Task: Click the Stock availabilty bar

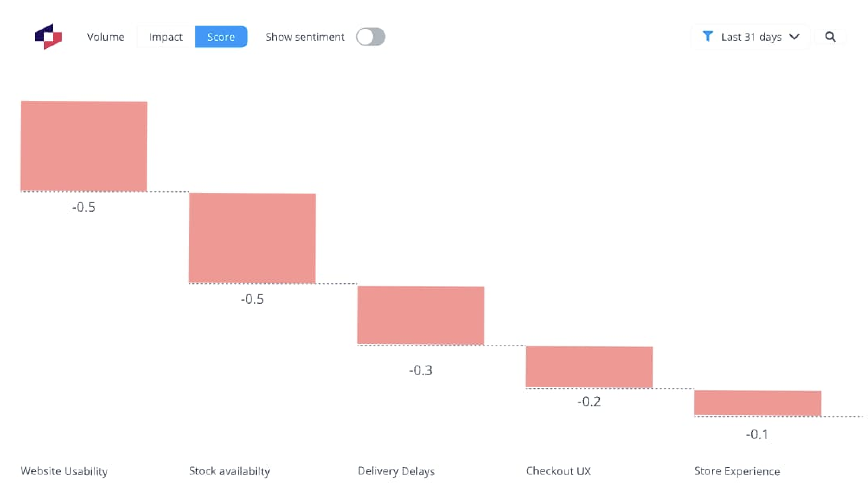Action: 252,238
